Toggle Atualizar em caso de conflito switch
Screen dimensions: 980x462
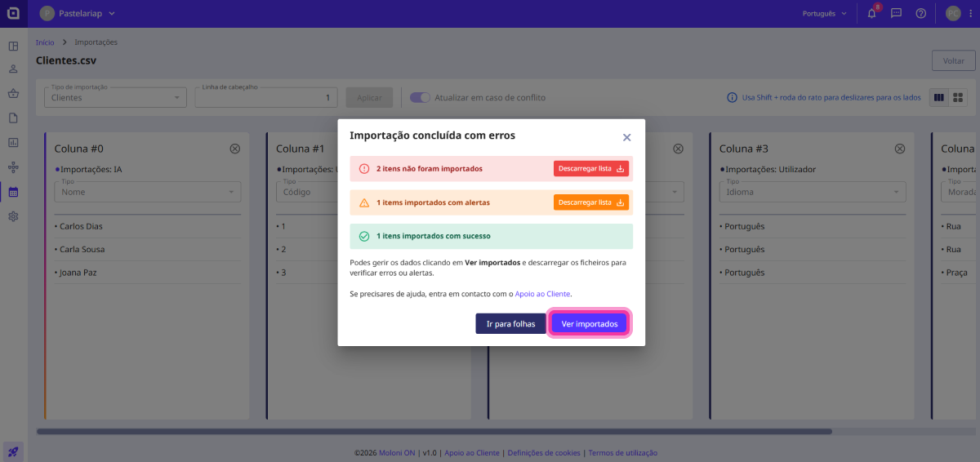(x=420, y=97)
